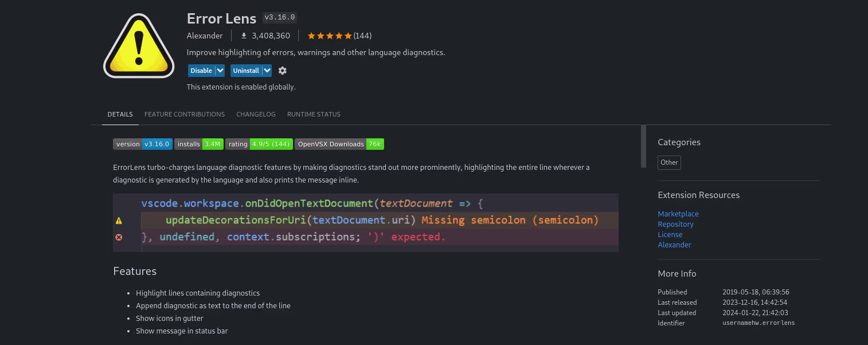Click the five-star rating icons
868x345 pixels.
coord(330,36)
